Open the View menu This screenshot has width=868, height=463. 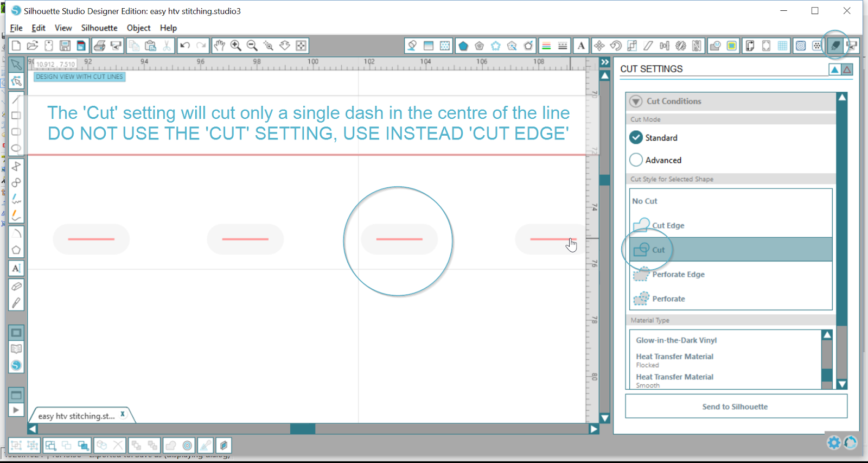(63, 28)
